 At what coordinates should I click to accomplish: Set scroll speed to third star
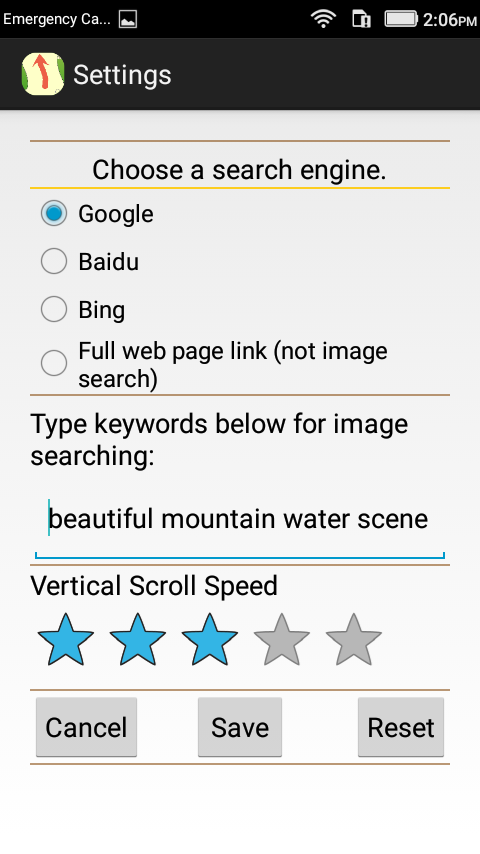[209, 639]
